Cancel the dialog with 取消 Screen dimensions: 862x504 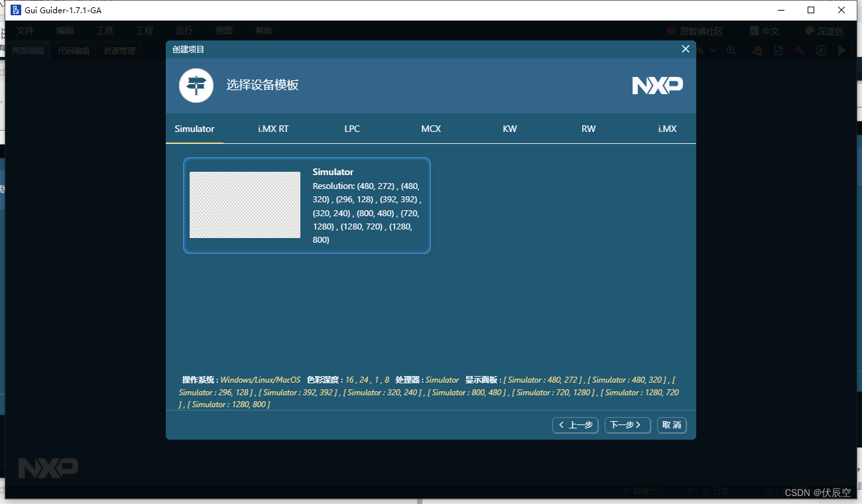click(672, 425)
